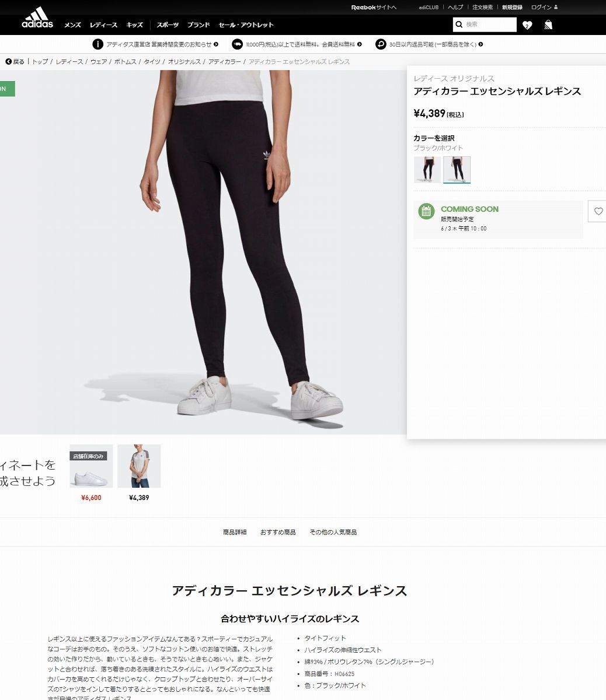Click the 30-day returns icon

point(381,44)
